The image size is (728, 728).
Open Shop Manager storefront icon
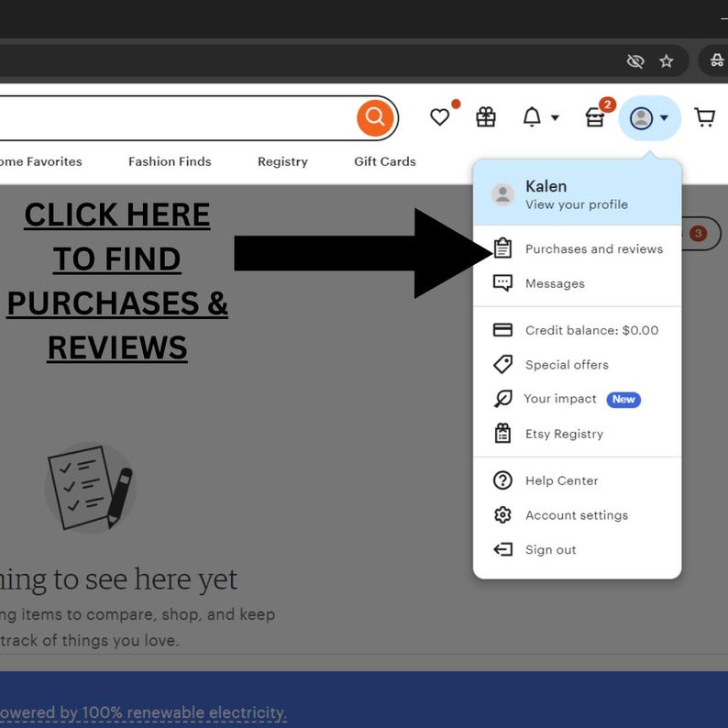coord(595,117)
